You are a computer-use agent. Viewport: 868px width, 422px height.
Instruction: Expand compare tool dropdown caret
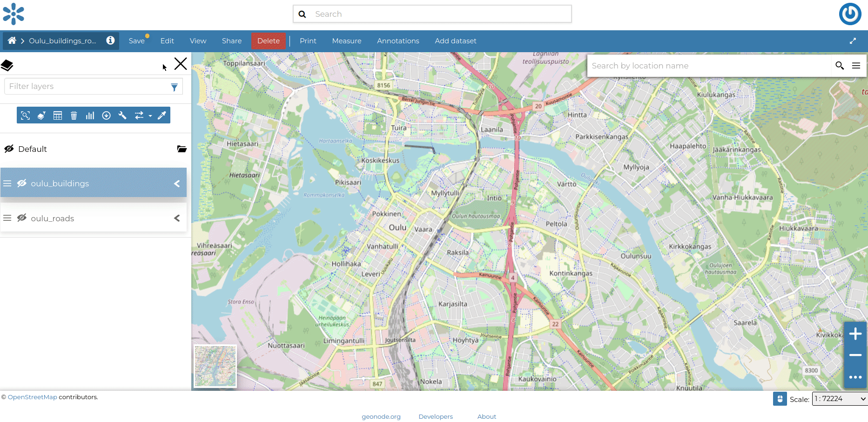[150, 116]
